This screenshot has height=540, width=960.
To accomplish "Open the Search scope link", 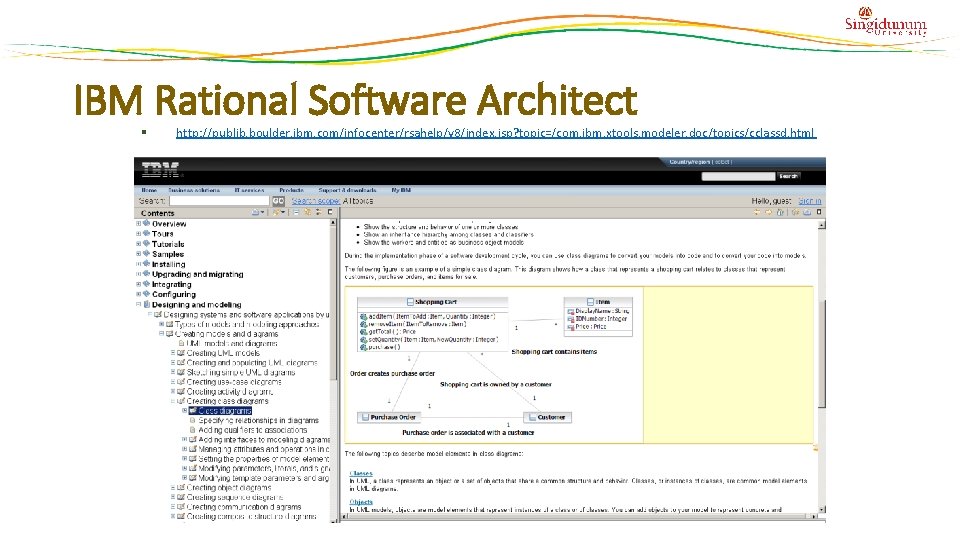I will [315, 201].
